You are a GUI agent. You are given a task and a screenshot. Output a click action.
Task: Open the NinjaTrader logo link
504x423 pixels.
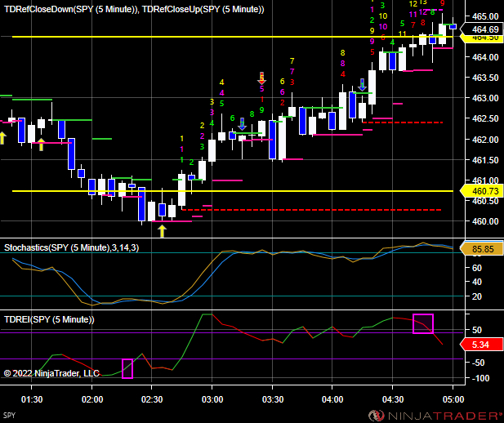click(435, 416)
